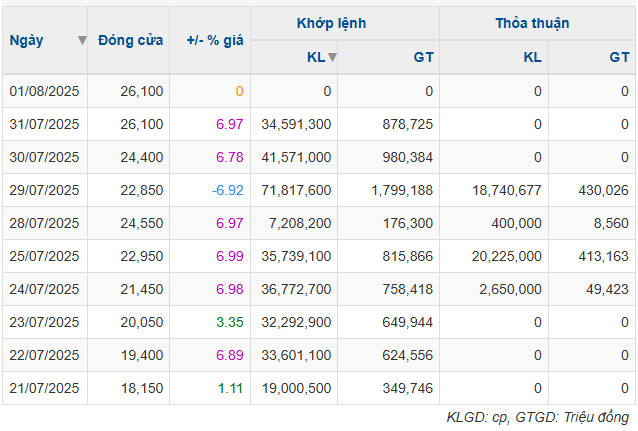
Task: Click the sort arrow beside Khớp lệnh KL
Action: [x=332, y=57]
